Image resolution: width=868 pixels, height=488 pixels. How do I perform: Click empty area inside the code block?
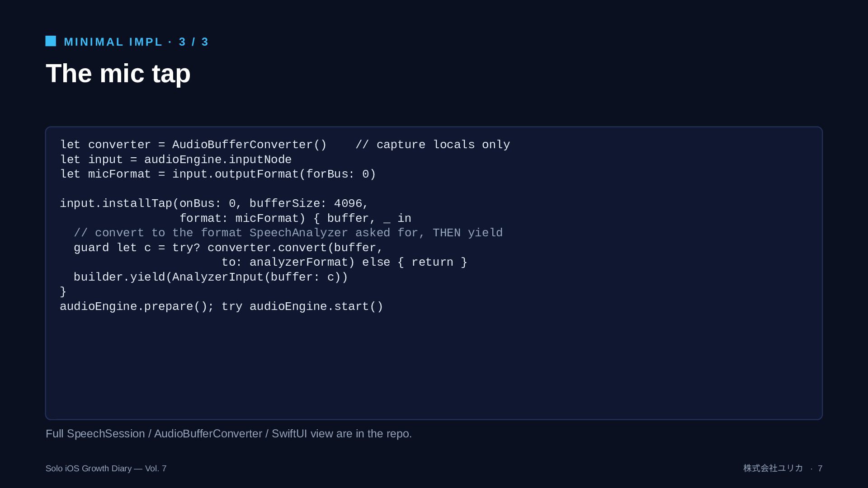pos(434,366)
